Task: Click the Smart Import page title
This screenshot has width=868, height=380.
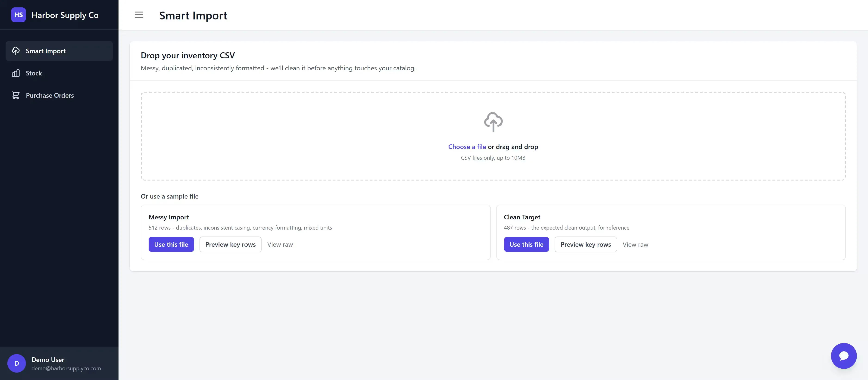Action: (x=193, y=16)
